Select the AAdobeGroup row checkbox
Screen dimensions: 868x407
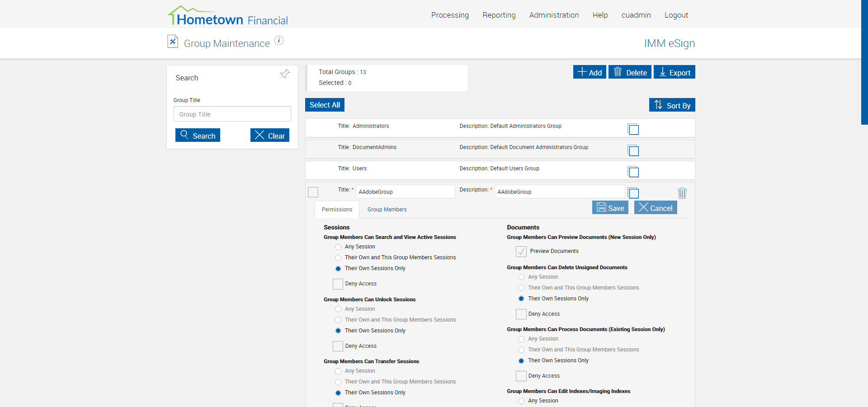[313, 192]
